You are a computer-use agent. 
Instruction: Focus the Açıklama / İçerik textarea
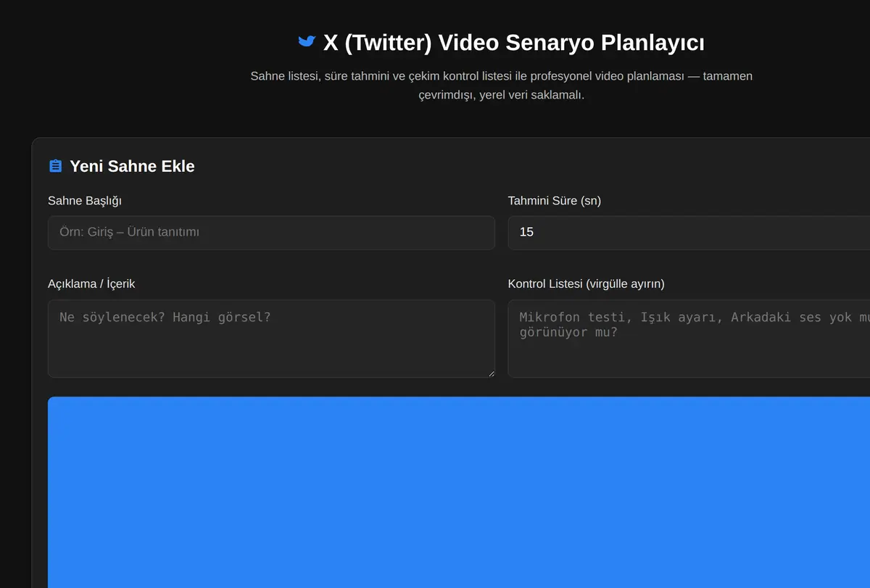tap(271, 339)
